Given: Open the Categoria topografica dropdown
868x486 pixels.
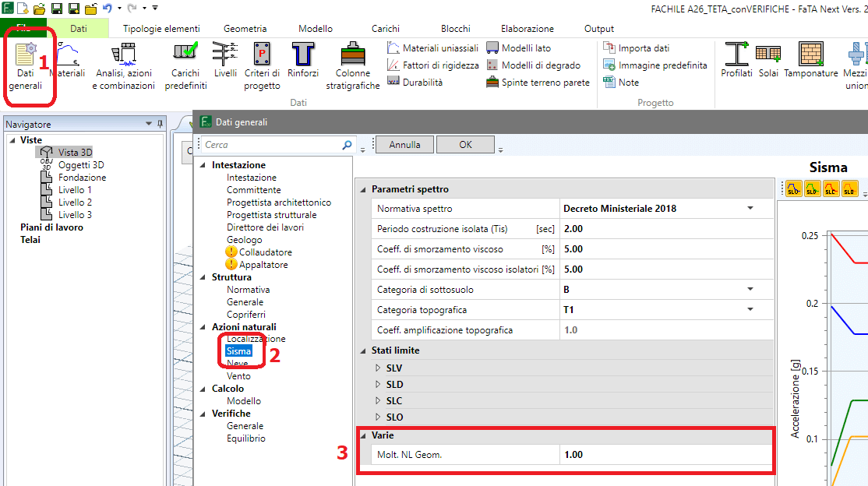Looking at the screenshot, I should point(750,310).
